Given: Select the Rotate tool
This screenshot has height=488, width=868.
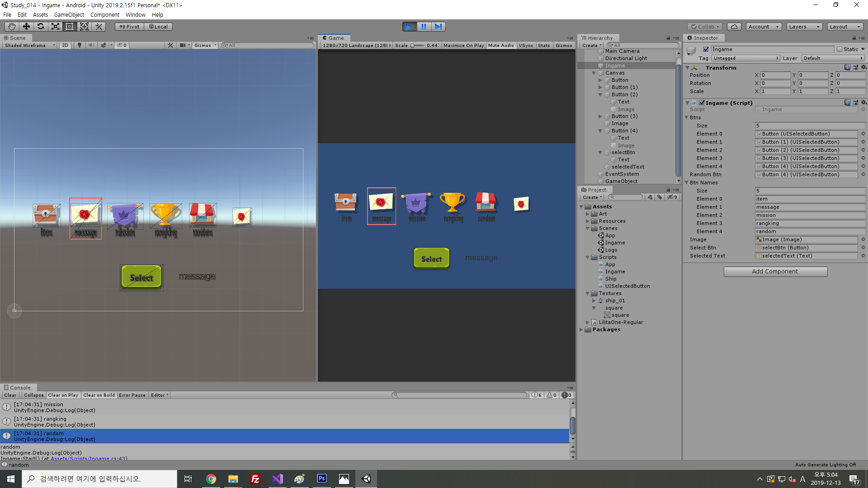Looking at the screenshot, I should click(41, 27).
